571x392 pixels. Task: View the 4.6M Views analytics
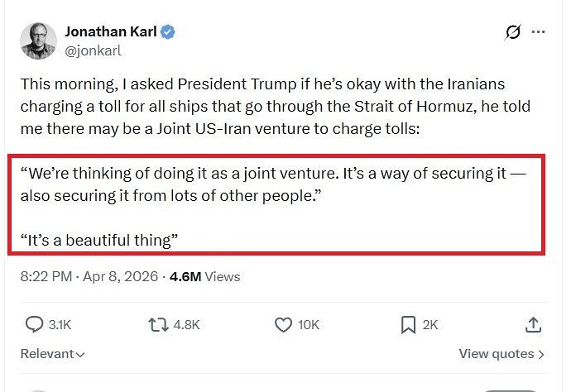tap(204, 277)
